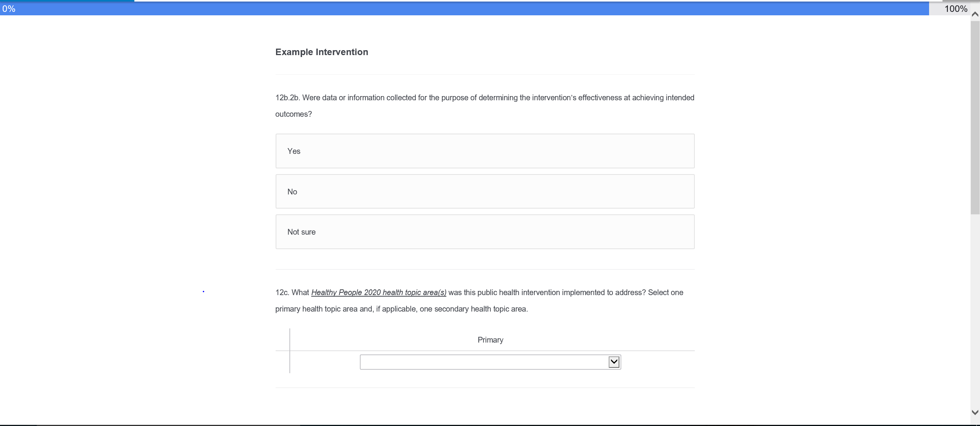Image resolution: width=980 pixels, height=426 pixels.
Task: Click the empty row cell left of Primary dropdown
Action: point(283,362)
